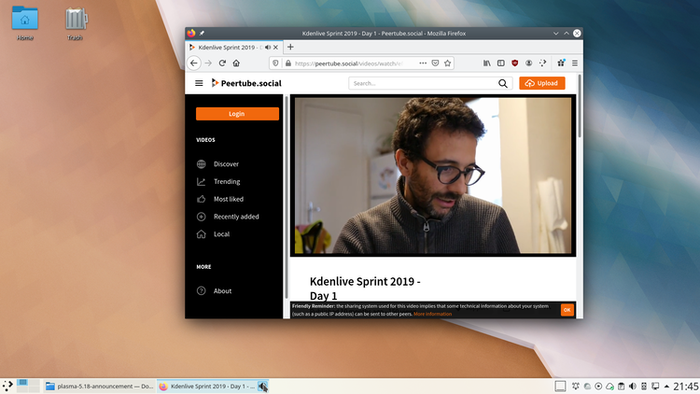Reload the page with the refresh icon
The width and height of the screenshot is (700, 394).
222,63
